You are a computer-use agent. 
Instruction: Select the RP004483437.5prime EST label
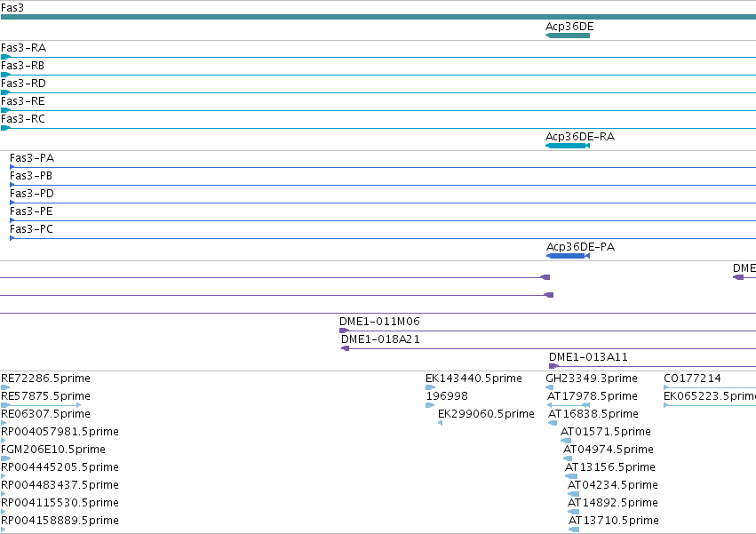60,485
